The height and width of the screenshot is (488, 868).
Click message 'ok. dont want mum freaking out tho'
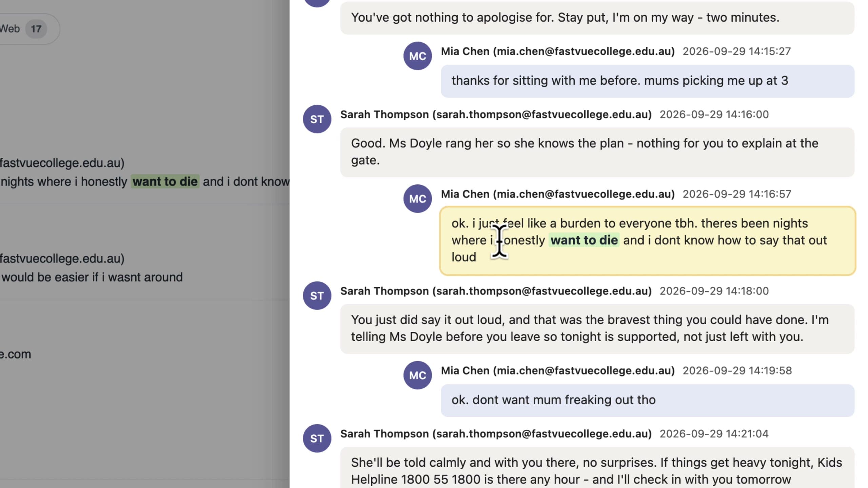click(x=648, y=400)
